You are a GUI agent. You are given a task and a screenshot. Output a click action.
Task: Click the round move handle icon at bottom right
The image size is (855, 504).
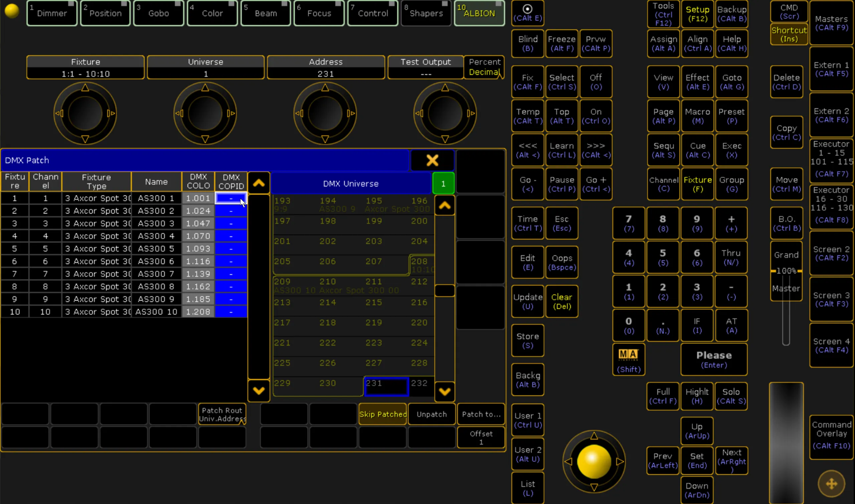pos(831,484)
